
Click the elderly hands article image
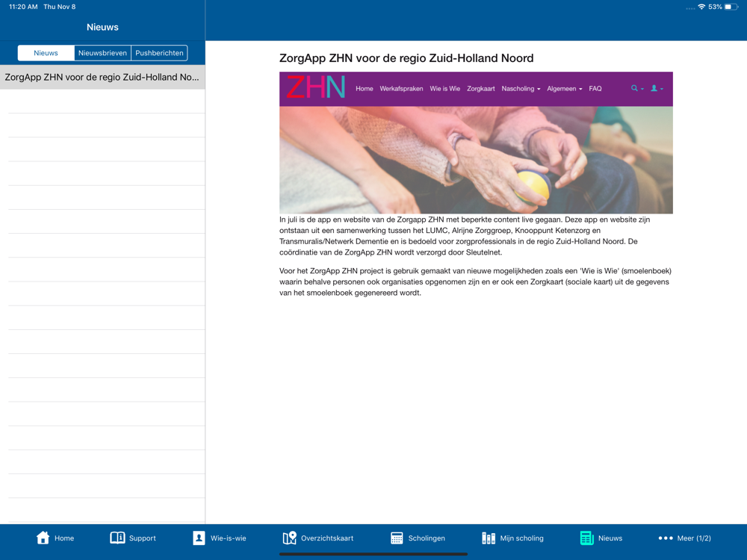click(476, 160)
